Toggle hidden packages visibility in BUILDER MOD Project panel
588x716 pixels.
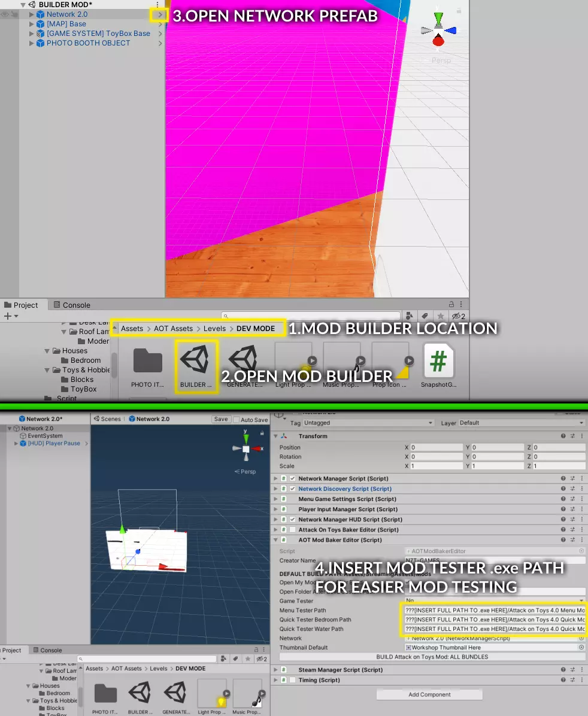click(458, 316)
